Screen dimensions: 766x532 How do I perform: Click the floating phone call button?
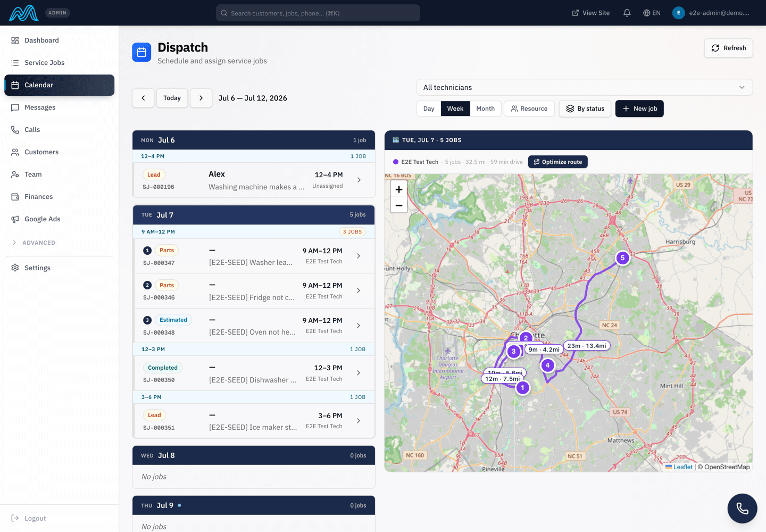pyautogui.click(x=742, y=509)
